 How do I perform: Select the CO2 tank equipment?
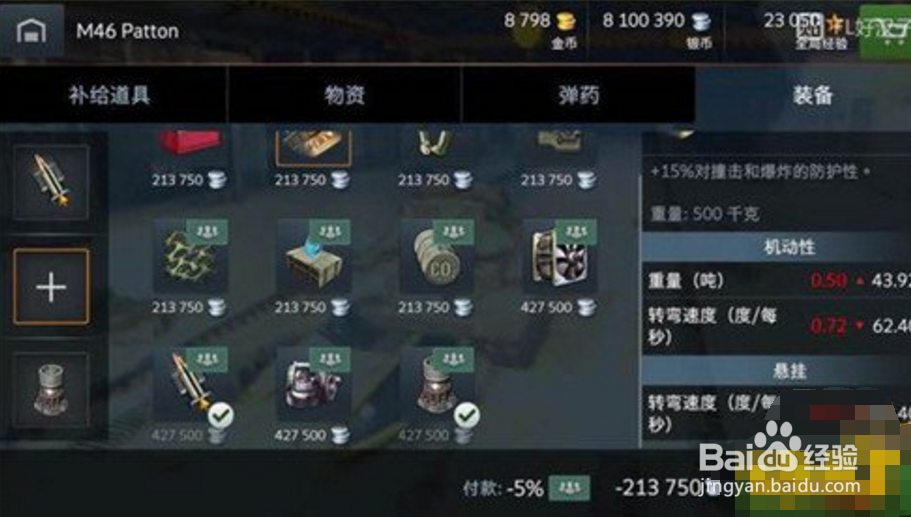[x=437, y=256]
